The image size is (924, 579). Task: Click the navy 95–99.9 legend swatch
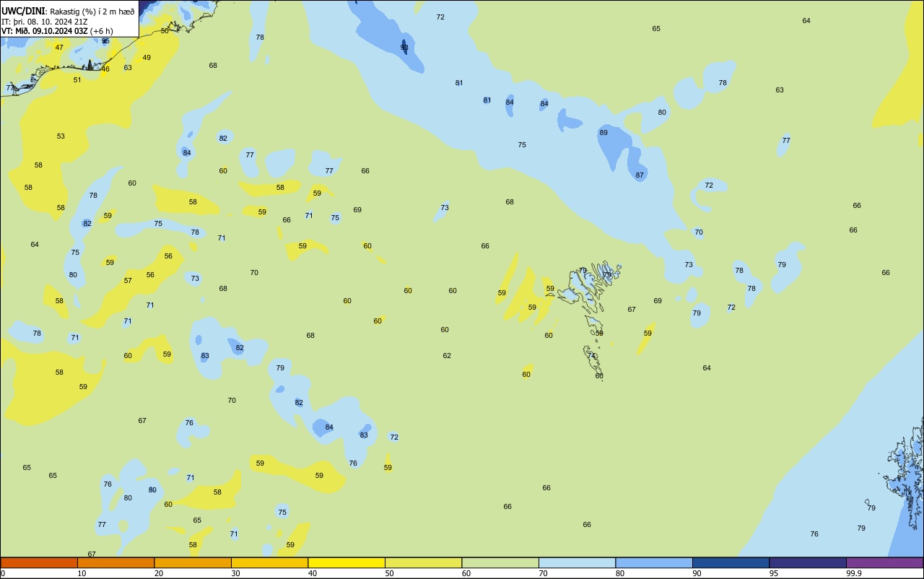(x=808, y=562)
